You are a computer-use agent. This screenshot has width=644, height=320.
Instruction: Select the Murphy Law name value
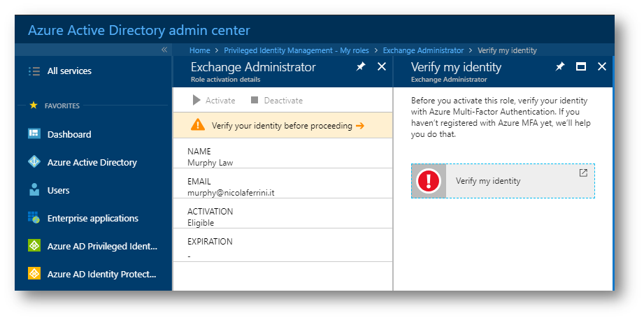tap(210, 163)
